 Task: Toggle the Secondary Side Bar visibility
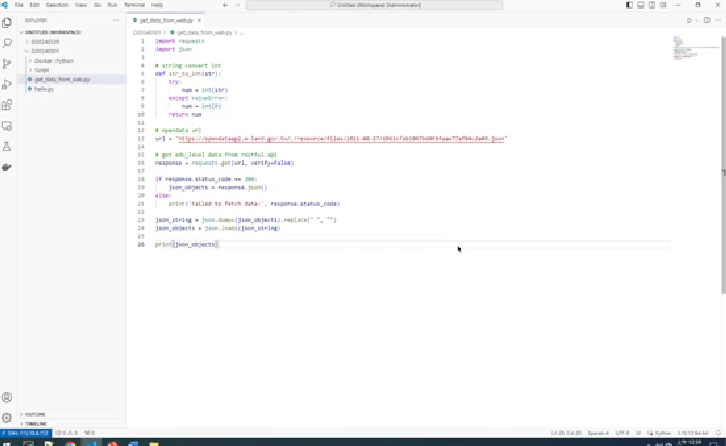[652, 5]
